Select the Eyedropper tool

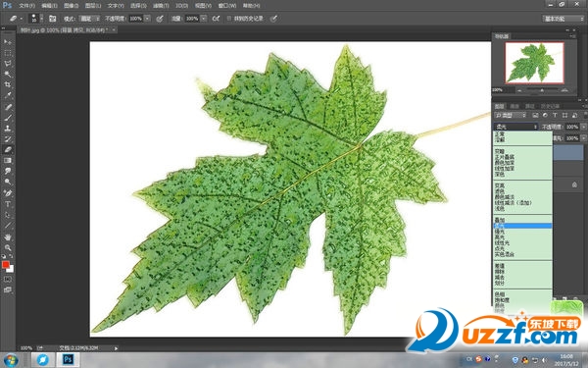8,95
